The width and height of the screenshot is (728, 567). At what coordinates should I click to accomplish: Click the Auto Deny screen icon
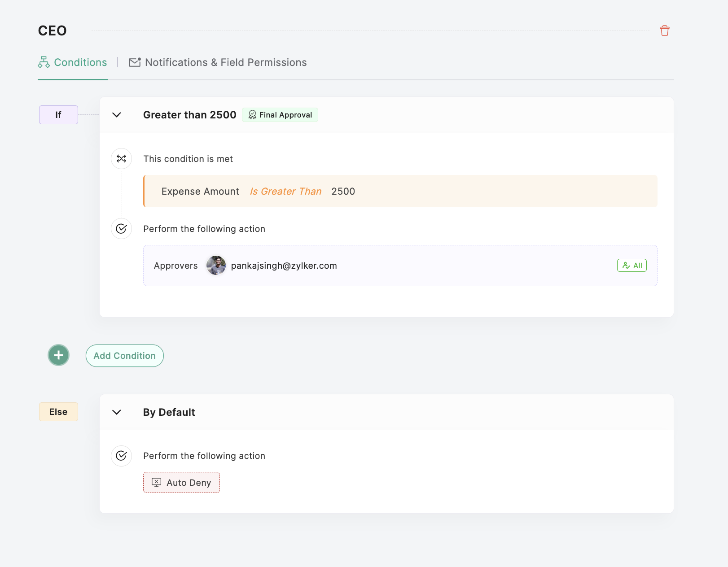tap(156, 483)
